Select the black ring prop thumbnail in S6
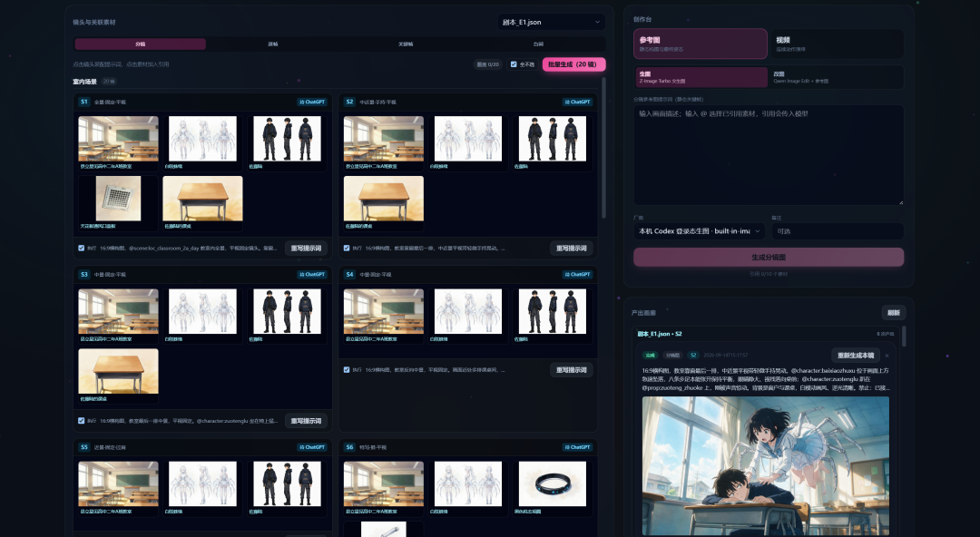Image resolution: width=980 pixels, height=537 pixels. (553, 483)
